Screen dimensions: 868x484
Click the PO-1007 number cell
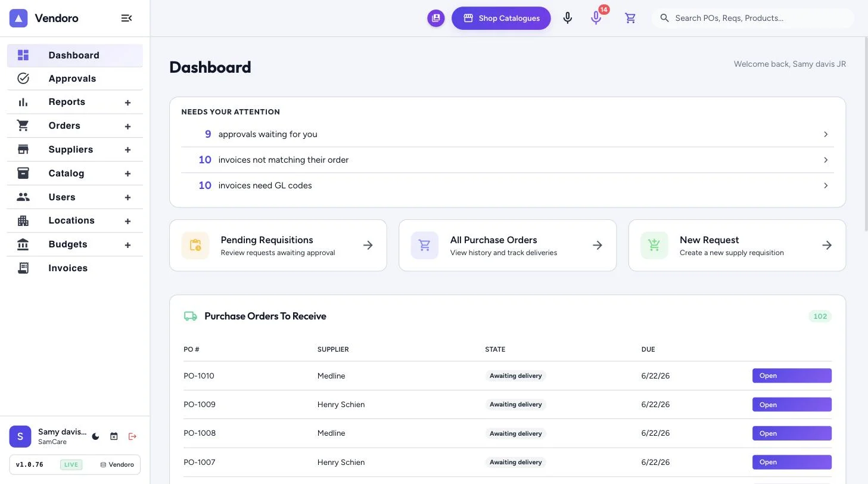(200, 462)
